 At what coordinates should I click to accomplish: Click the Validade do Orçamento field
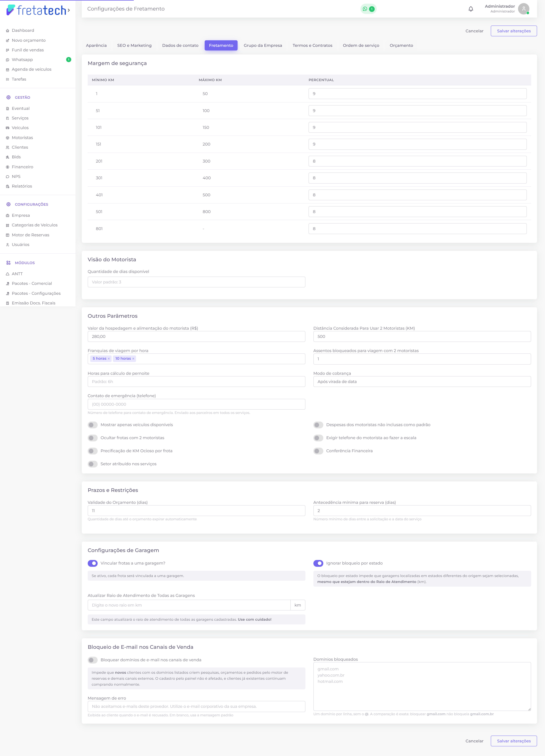tap(196, 511)
